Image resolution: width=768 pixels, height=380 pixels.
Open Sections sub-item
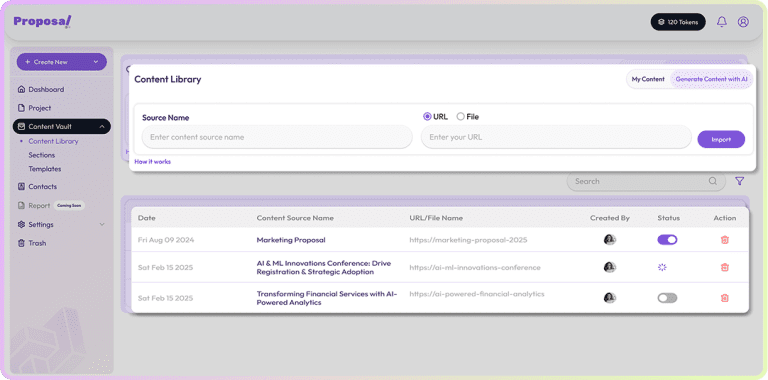[42, 155]
